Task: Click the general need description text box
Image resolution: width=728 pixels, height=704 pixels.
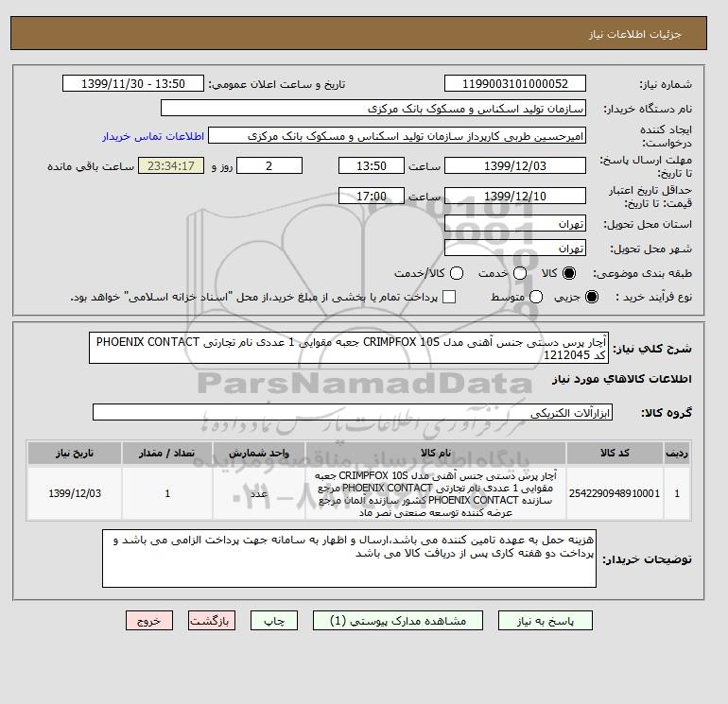Action: tap(349, 348)
